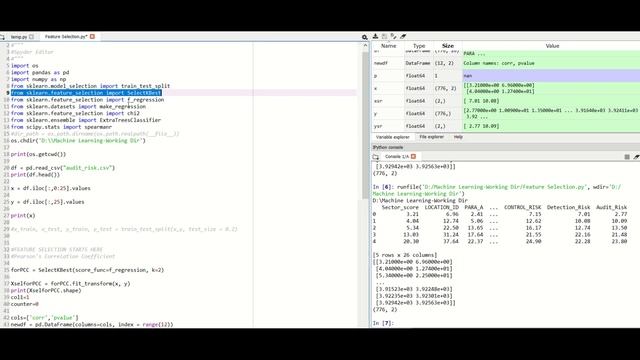Select the nan value of variable p

551,76
